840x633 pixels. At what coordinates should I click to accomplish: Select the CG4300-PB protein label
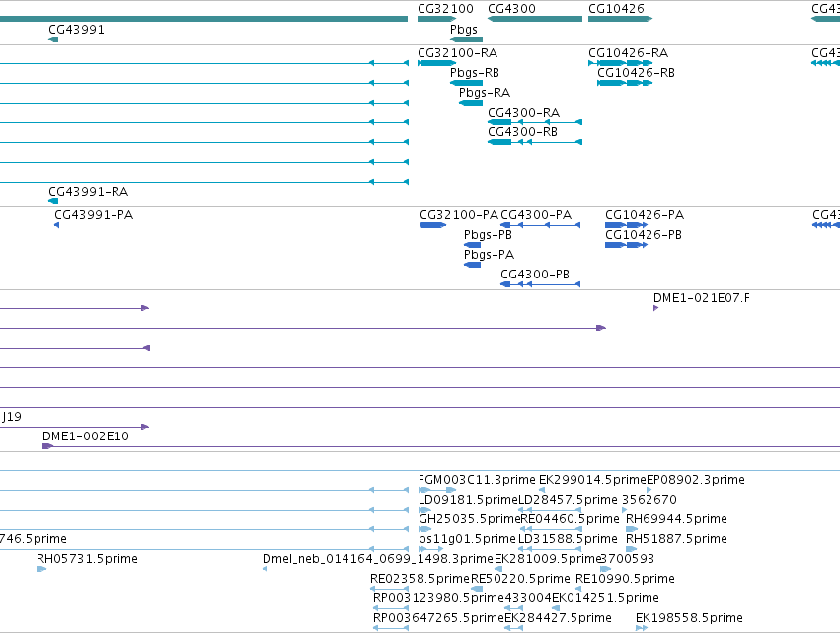click(535, 275)
